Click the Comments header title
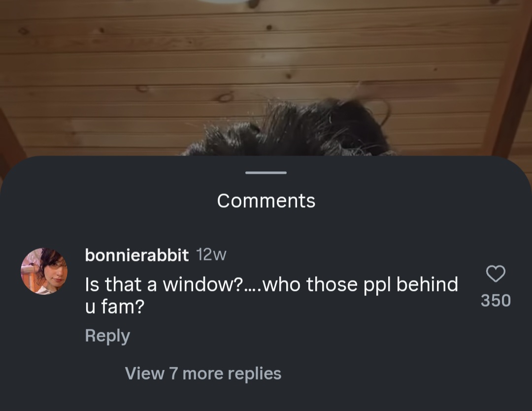 click(266, 201)
